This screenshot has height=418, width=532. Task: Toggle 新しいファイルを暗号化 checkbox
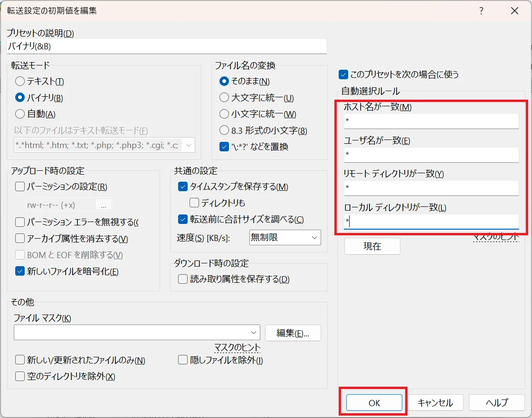pyautogui.click(x=20, y=271)
